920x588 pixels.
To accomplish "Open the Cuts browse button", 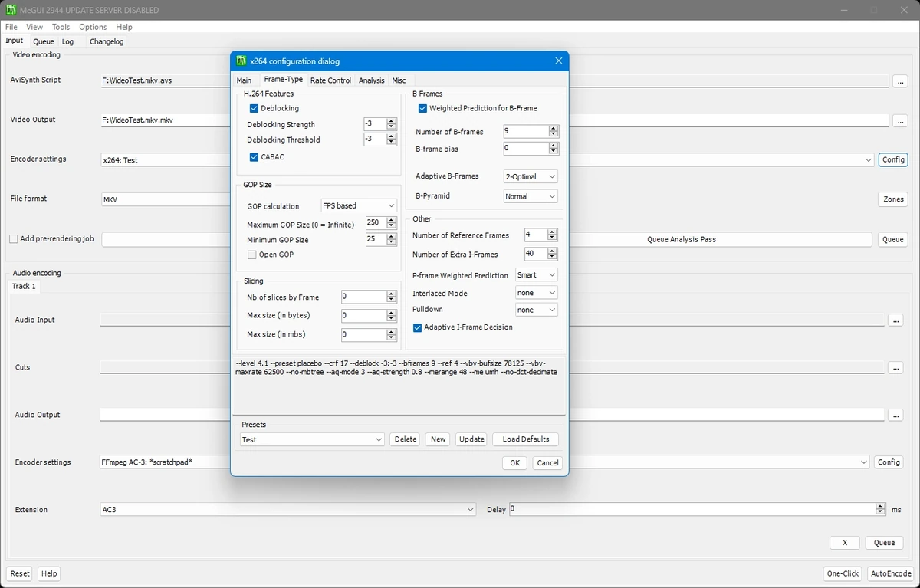I will 895,368.
